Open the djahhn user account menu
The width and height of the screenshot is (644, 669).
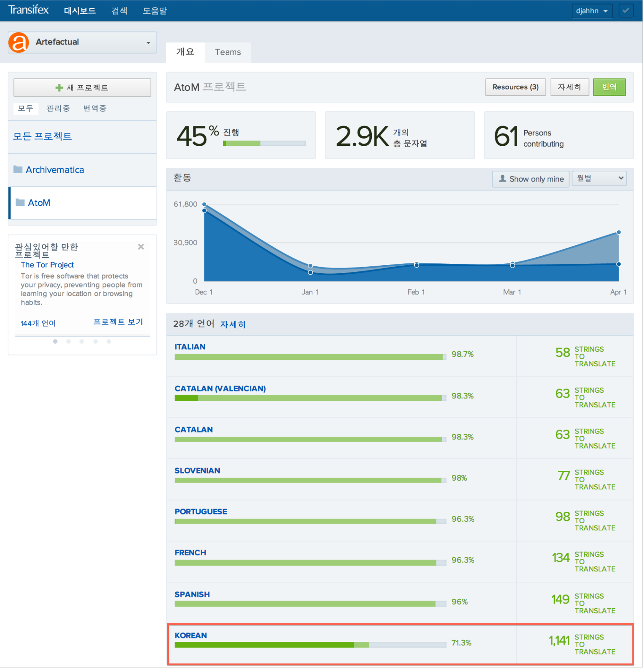point(592,11)
